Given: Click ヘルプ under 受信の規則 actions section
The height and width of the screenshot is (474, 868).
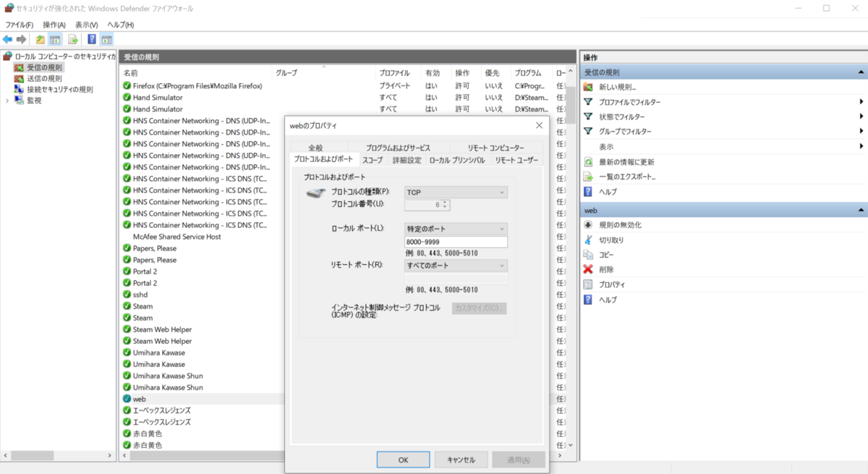Looking at the screenshot, I should 608,192.
